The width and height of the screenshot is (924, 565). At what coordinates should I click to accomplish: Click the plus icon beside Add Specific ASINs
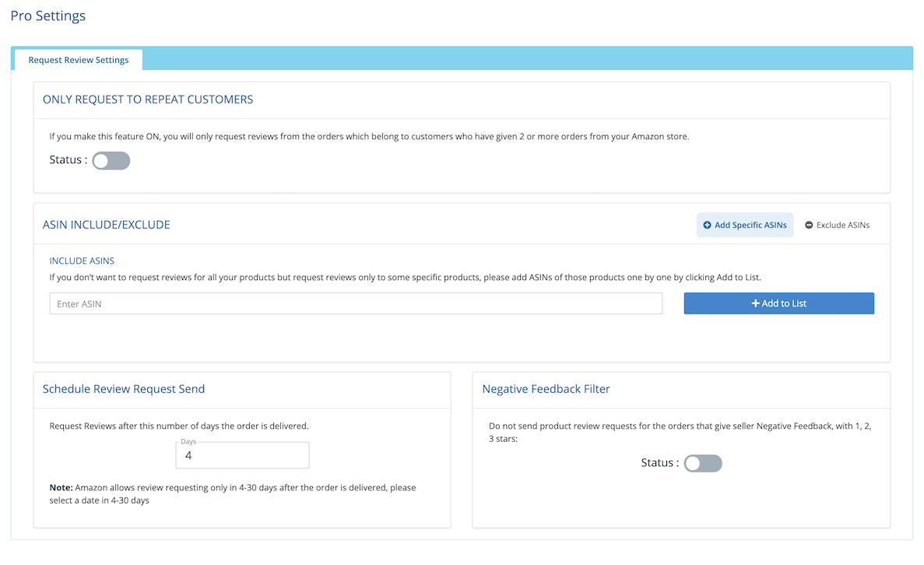point(707,225)
